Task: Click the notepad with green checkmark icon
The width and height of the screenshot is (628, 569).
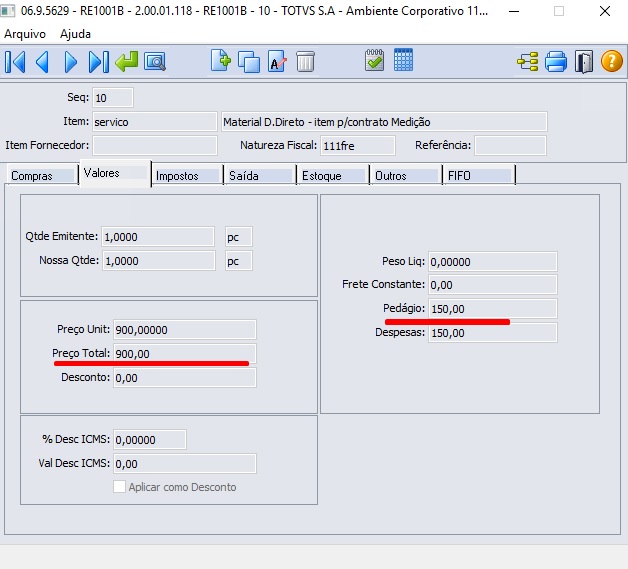Action: pyautogui.click(x=374, y=60)
